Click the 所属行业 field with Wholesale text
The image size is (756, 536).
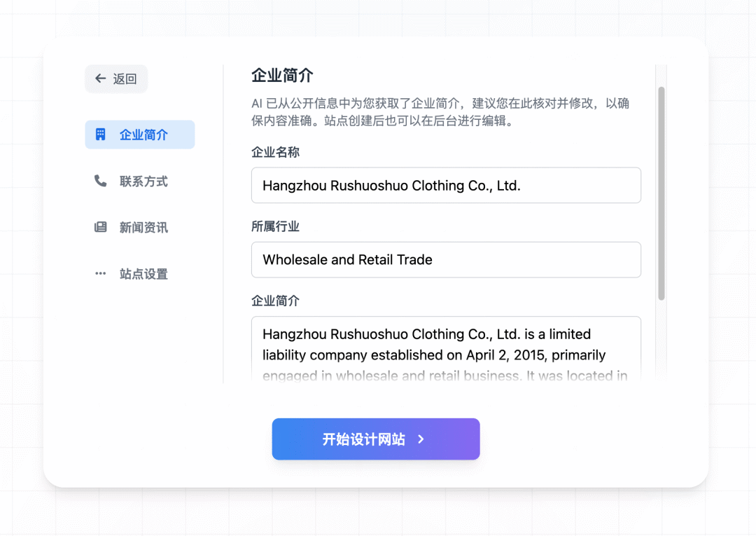(446, 260)
